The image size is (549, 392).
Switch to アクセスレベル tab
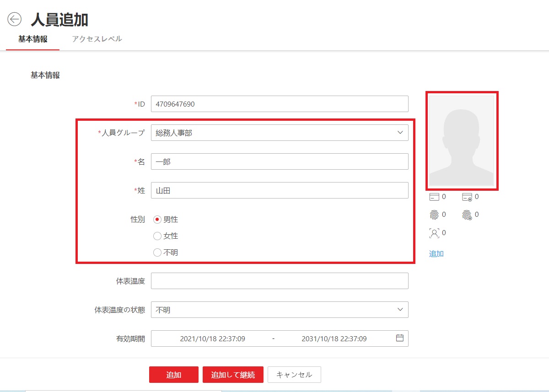(97, 39)
